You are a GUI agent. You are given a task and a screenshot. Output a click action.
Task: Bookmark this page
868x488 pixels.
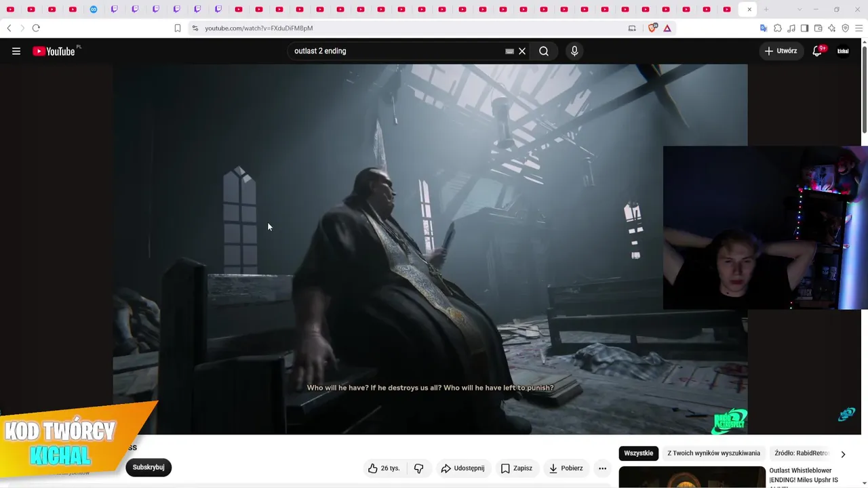click(178, 28)
